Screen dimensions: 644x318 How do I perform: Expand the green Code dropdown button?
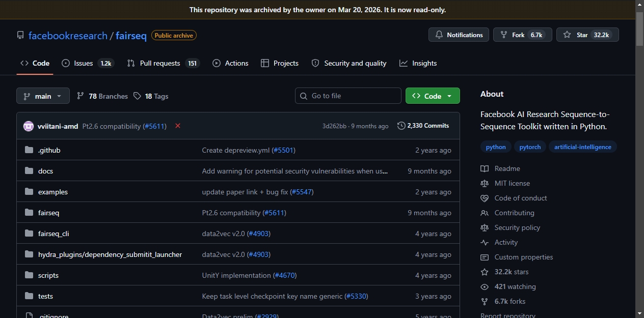[433, 96]
